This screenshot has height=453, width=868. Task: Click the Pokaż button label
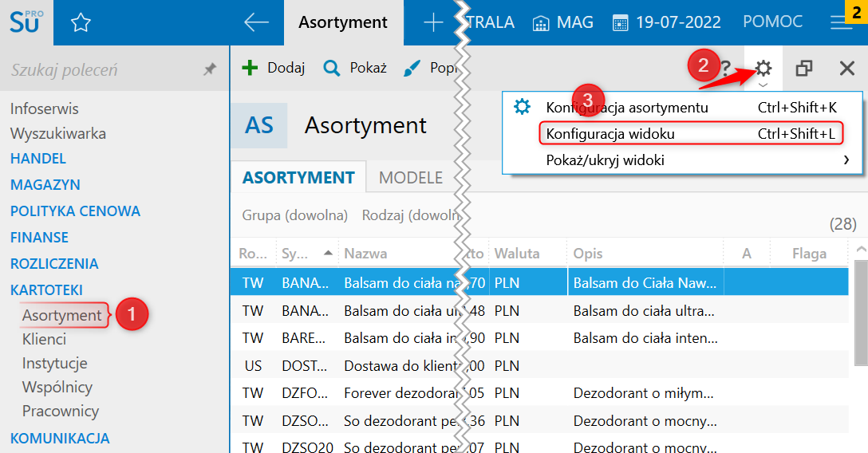(x=368, y=68)
